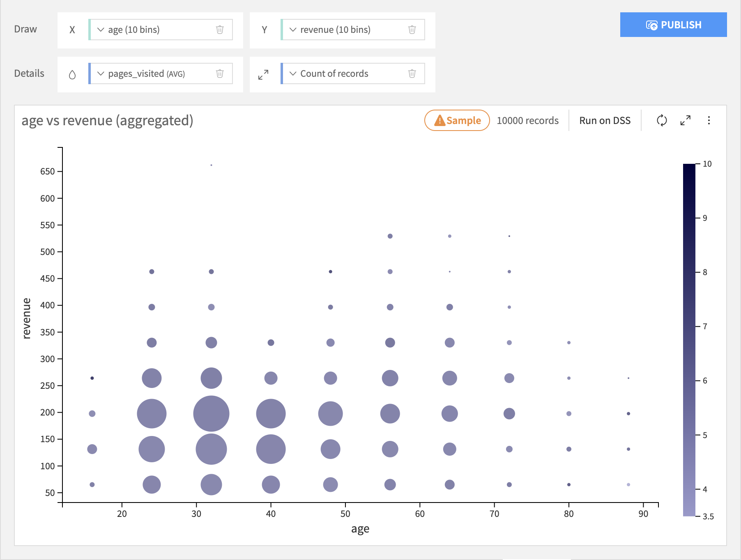Click trash icon for pages_visited color field
This screenshot has width=741, height=560.
click(220, 73)
